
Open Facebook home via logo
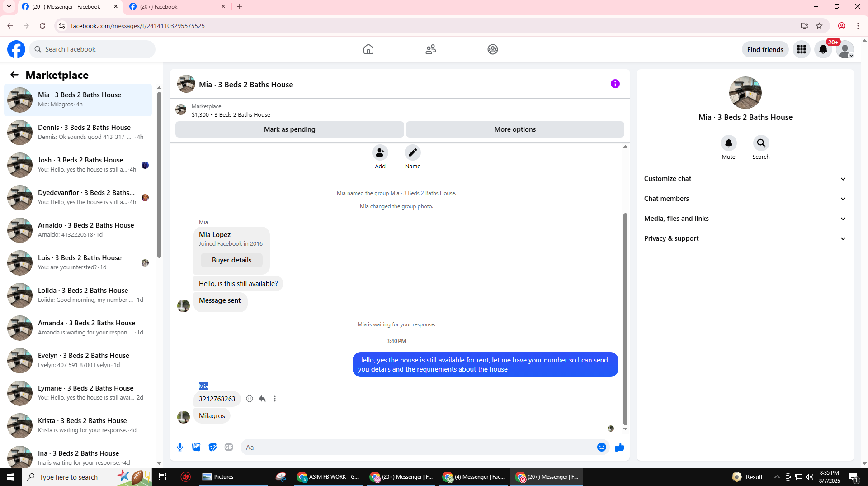(16, 49)
